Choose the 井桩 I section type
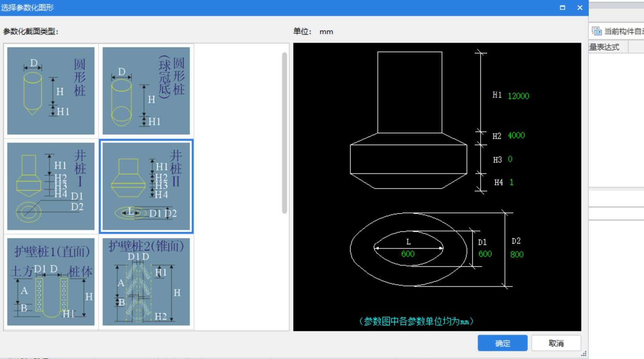The height and width of the screenshot is (359, 644). (x=51, y=186)
